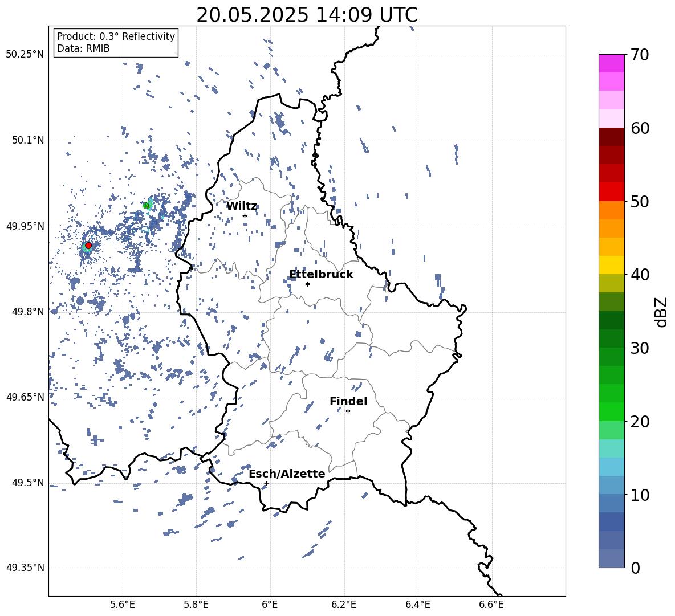Click the dBZ colorbar axis label
The width and height of the screenshot is (675, 616).
(x=662, y=312)
